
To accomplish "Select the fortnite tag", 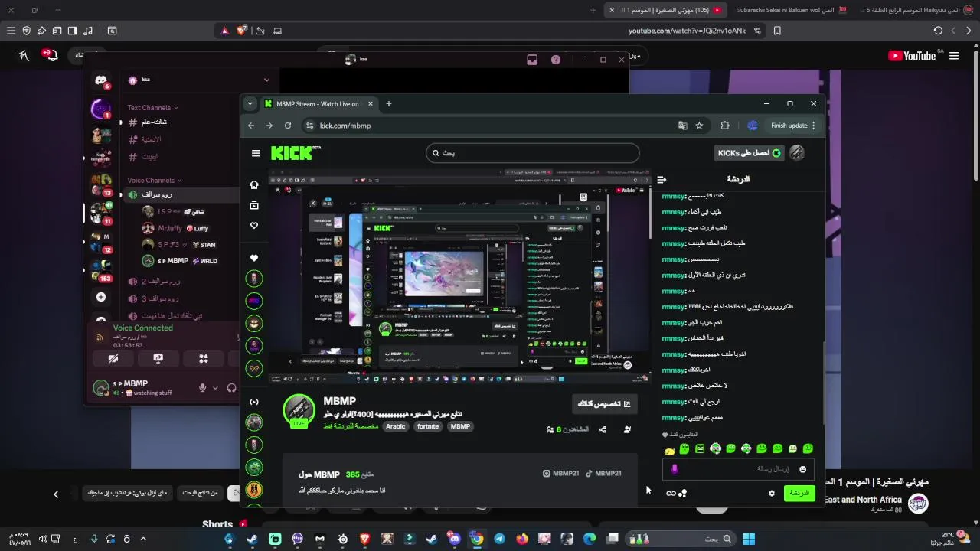I will tap(428, 426).
